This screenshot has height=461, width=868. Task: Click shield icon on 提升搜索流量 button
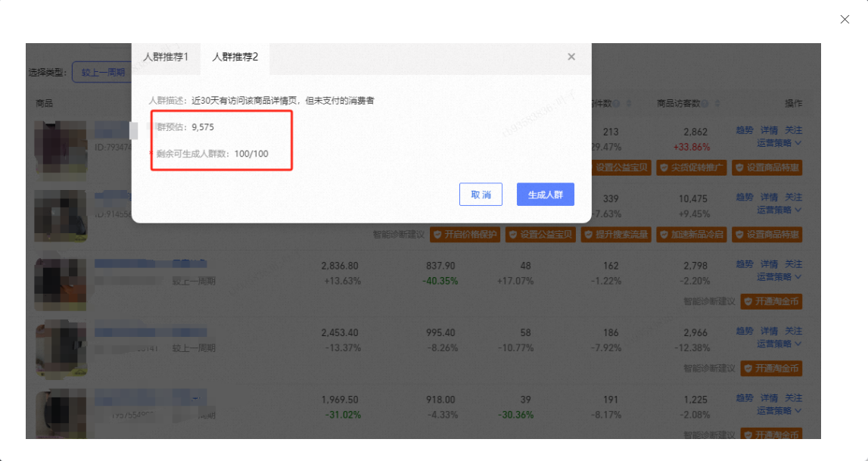(589, 235)
